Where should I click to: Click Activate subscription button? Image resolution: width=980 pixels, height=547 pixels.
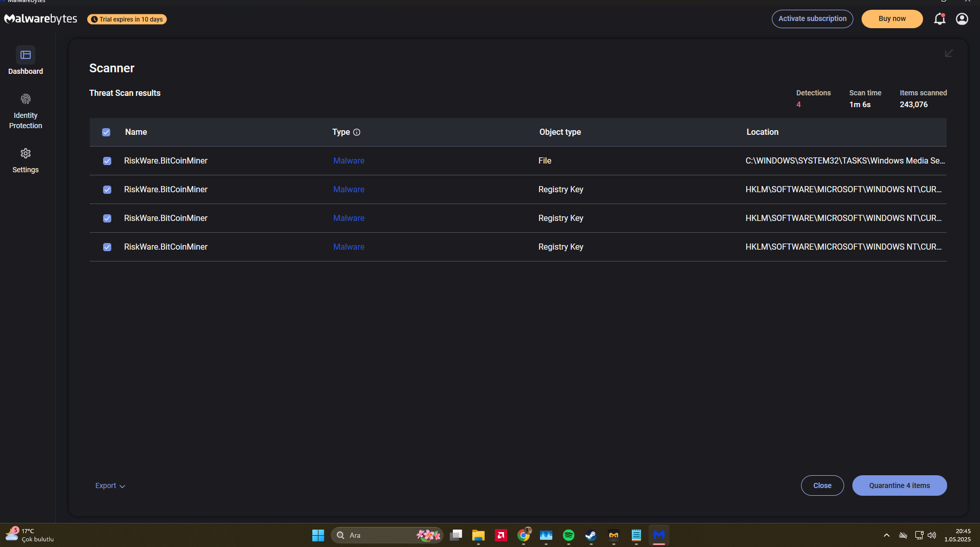pos(812,19)
